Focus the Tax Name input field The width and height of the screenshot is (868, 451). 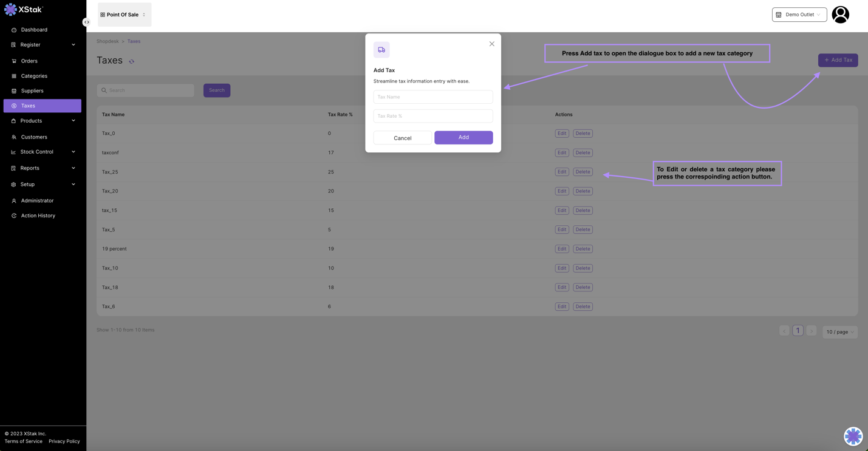tap(432, 97)
